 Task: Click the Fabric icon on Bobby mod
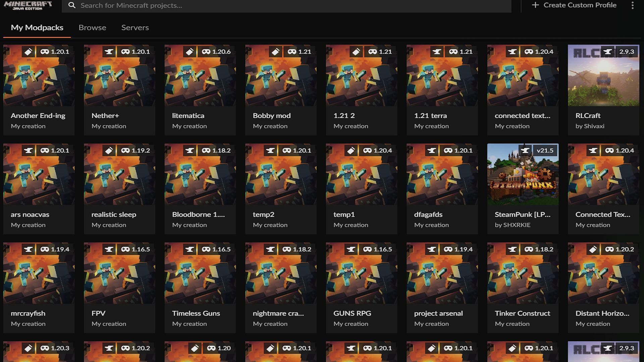tap(275, 51)
